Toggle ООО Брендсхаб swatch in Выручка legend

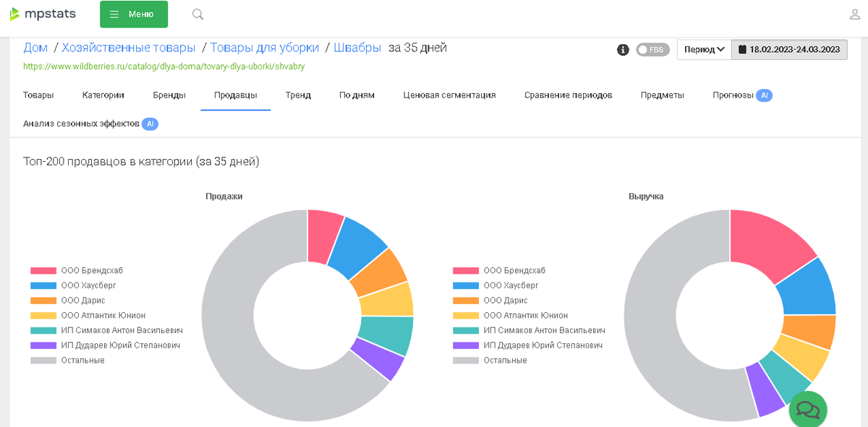click(x=466, y=270)
